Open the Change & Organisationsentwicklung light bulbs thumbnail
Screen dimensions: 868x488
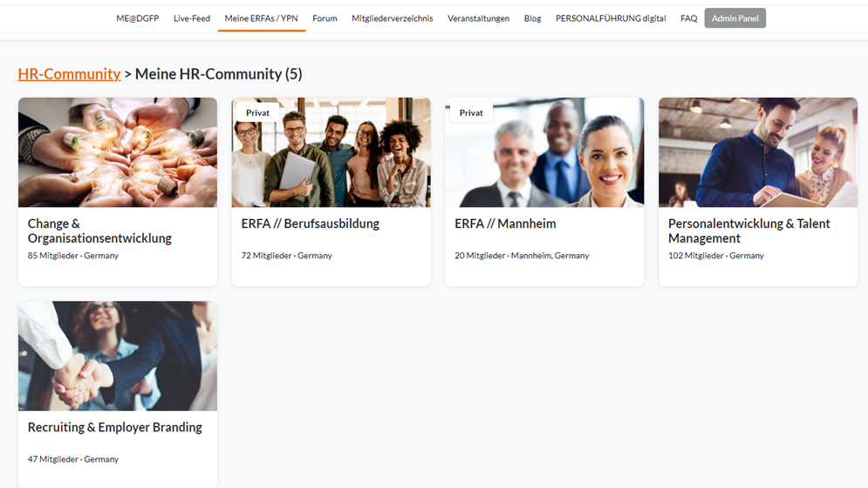[118, 152]
